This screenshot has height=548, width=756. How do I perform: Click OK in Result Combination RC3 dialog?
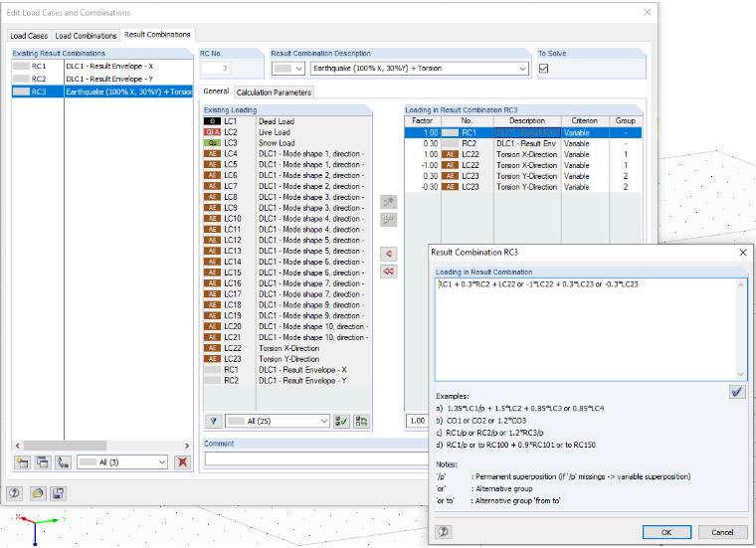pyautogui.click(x=666, y=532)
